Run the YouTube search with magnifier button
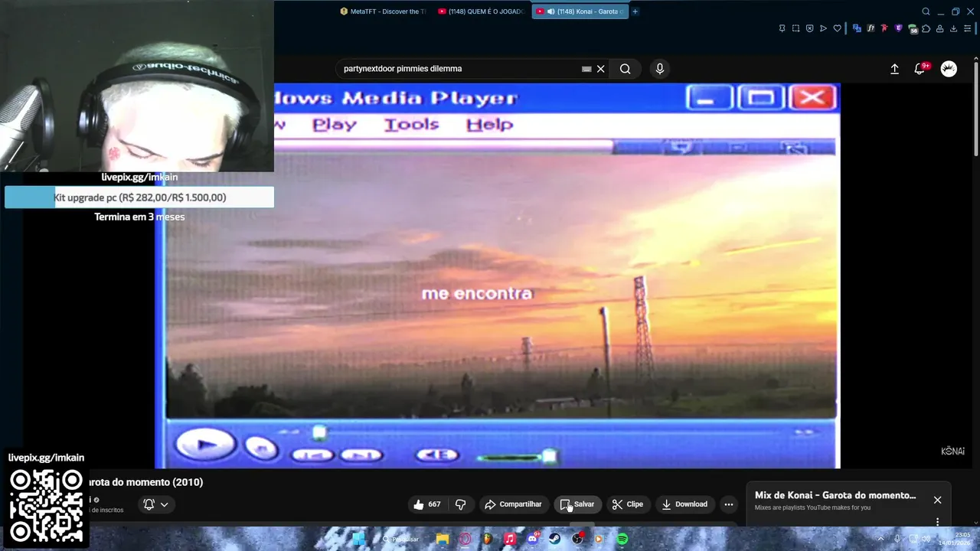Screen dimensions: 980x551 [626, 69]
